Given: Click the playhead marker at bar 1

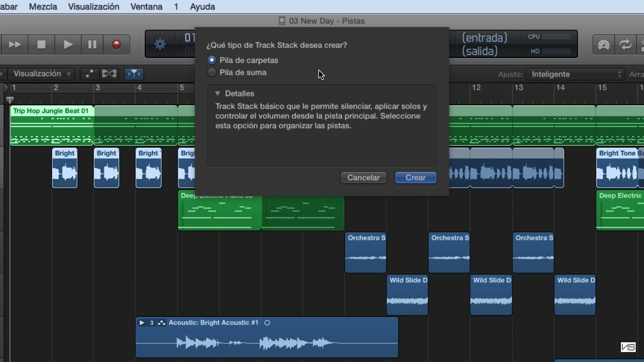Looking at the screenshot, I should click(x=10, y=100).
